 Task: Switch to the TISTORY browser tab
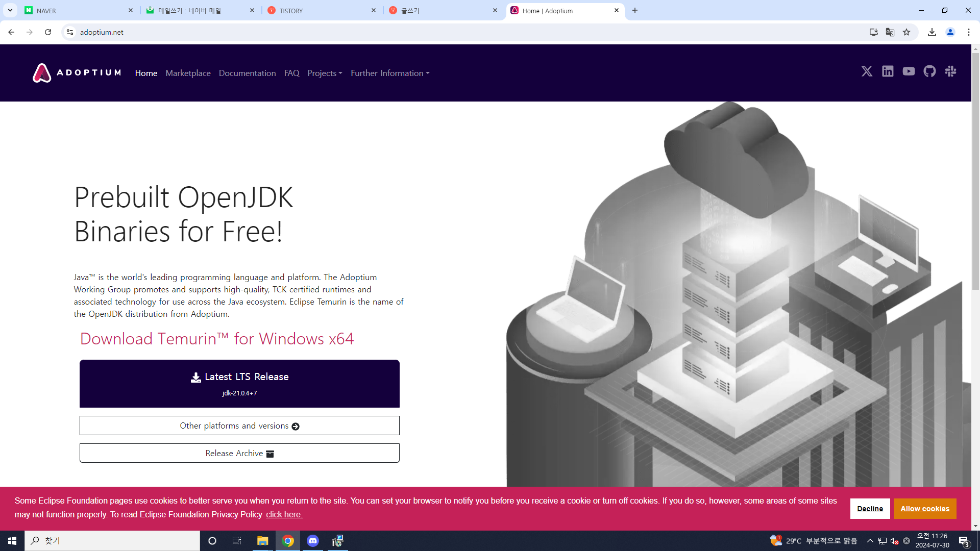click(x=322, y=10)
